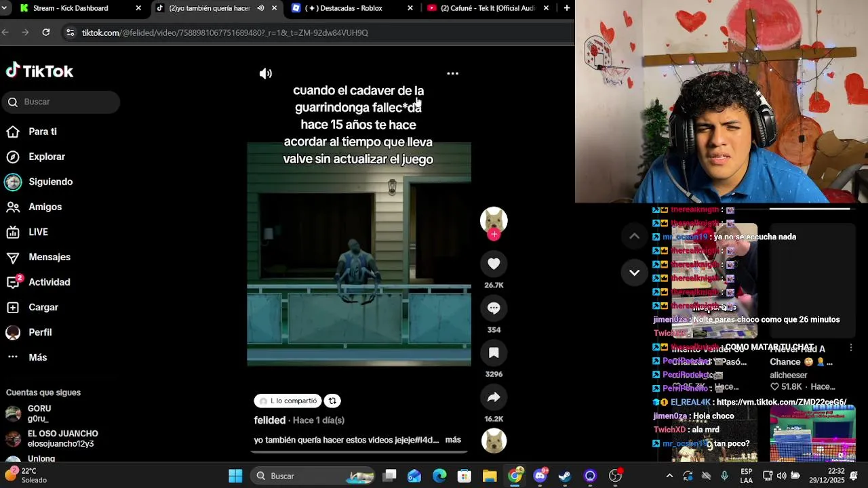This screenshot has height=488, width=868.
Task: Focus the TikTok Buscar search field
Action: click(61, 102)
